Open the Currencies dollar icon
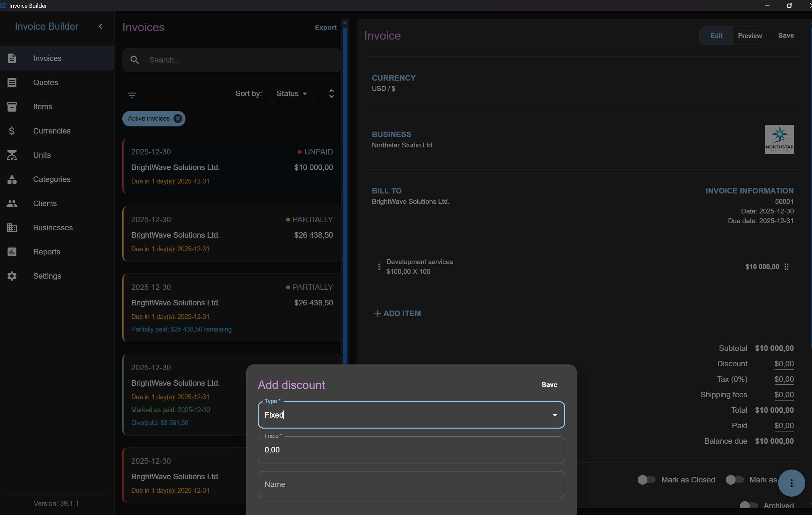This screenshot has height=515, width=812. 12,131
